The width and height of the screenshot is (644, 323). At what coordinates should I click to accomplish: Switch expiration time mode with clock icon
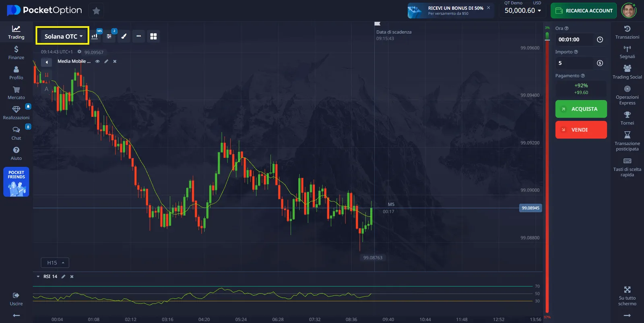(x=600, y=39)
